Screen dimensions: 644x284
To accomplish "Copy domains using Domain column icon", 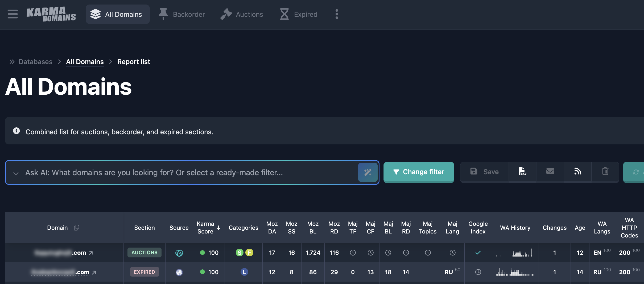I will [77, 228].
